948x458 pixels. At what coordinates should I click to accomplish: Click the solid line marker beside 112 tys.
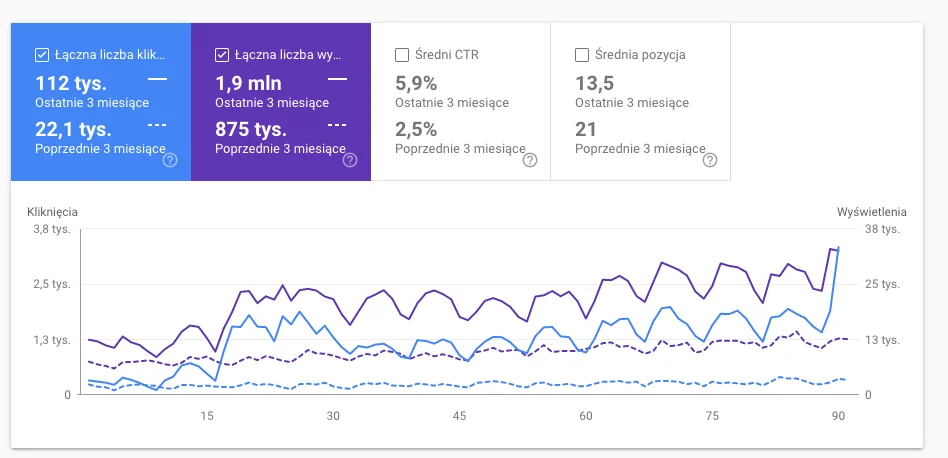point(157,78)
